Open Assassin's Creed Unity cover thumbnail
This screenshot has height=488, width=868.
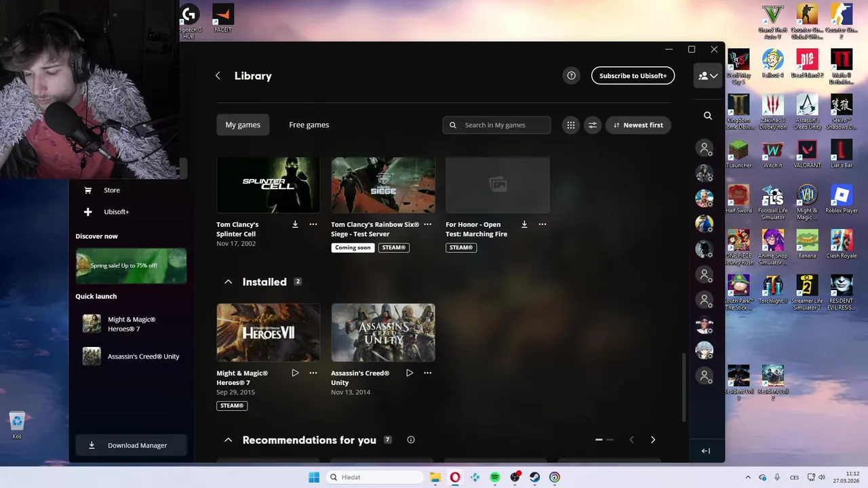click(383, 333)
